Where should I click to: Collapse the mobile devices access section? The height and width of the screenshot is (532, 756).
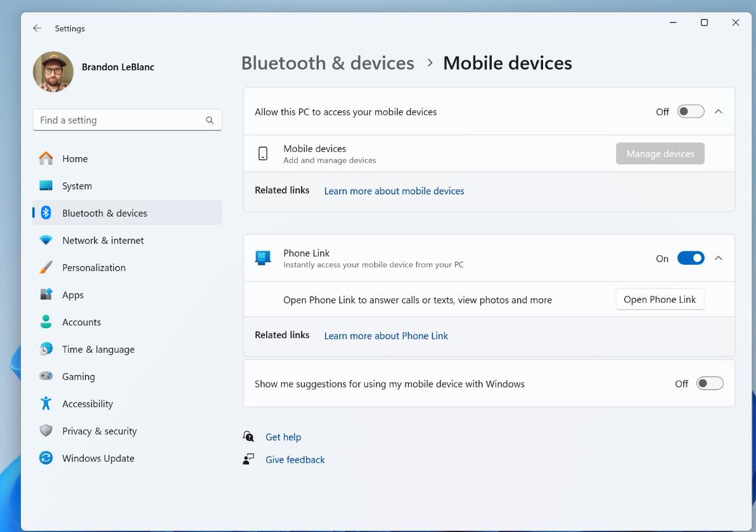pyautogui.click(x=718, y=111)
